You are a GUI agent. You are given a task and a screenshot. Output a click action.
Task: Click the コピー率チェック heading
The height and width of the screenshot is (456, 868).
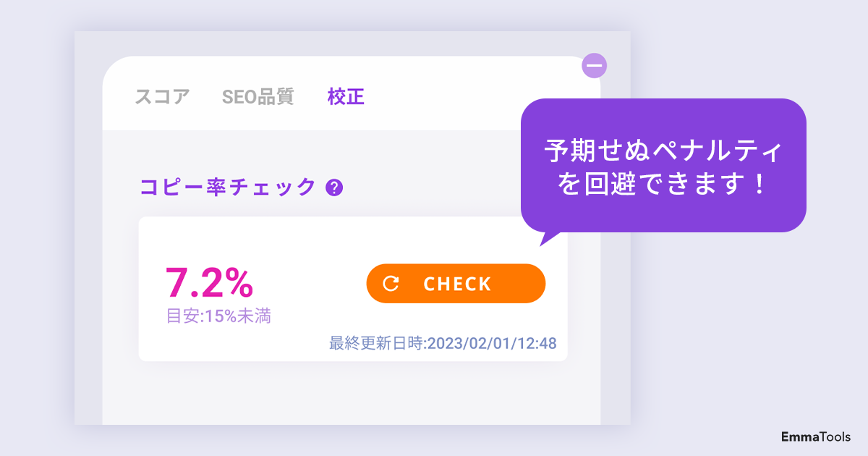[228, 187]
